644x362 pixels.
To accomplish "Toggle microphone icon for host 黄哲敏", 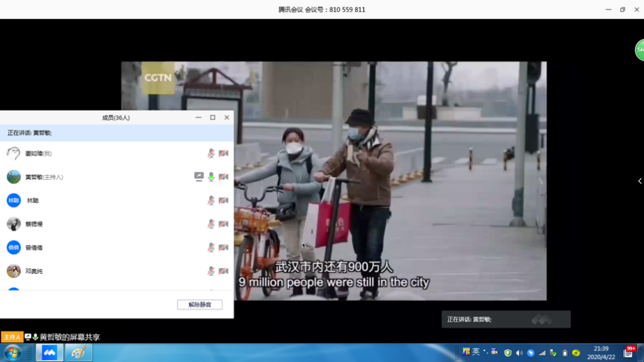I will (211, 177).
